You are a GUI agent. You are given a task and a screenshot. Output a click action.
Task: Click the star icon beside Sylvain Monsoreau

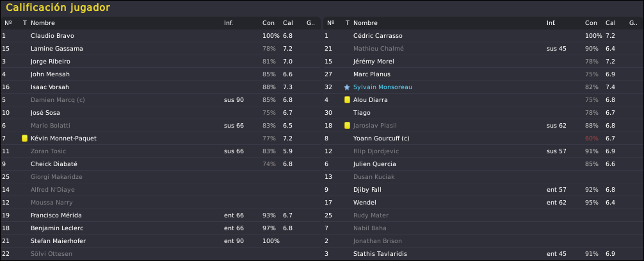click(347, 87)
